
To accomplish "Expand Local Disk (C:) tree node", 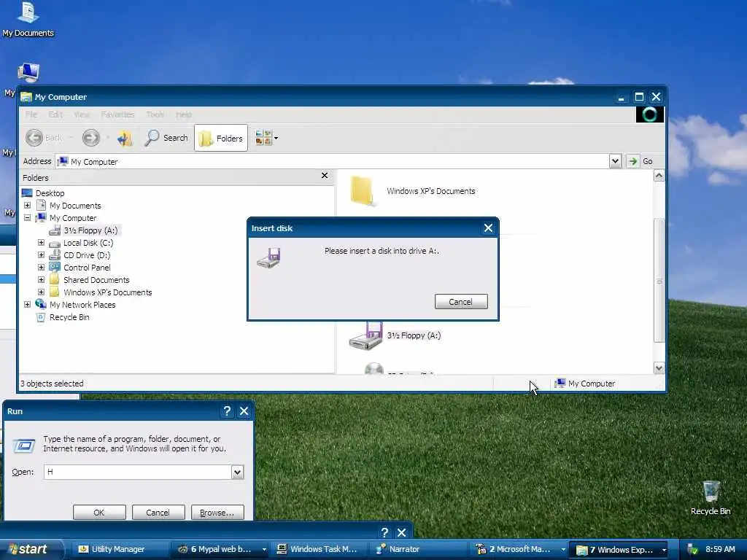I will (41, 242).
